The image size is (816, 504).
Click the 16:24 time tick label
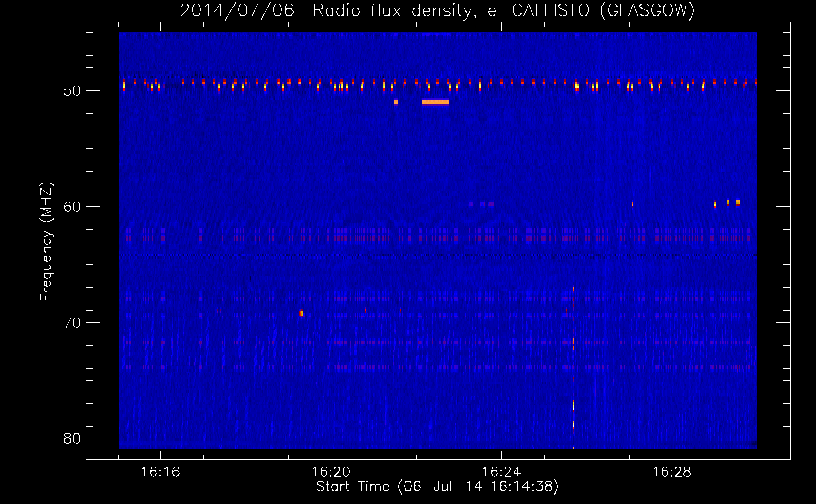click(x=501, y=472)
